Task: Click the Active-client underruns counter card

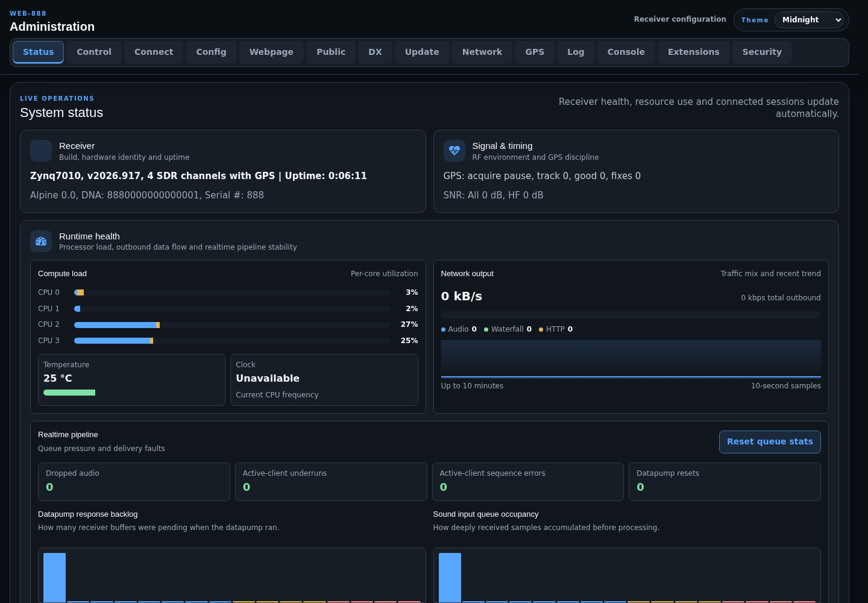Action: coord(331,482)
